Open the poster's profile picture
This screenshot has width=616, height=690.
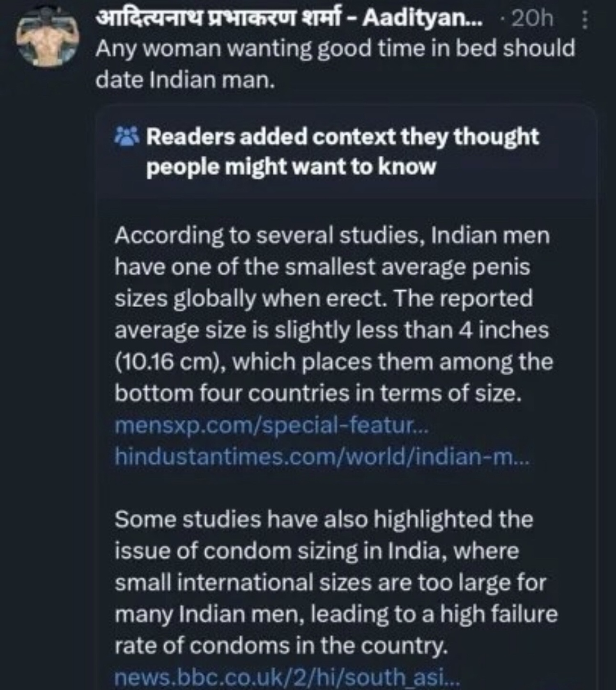tap(47, 36)
